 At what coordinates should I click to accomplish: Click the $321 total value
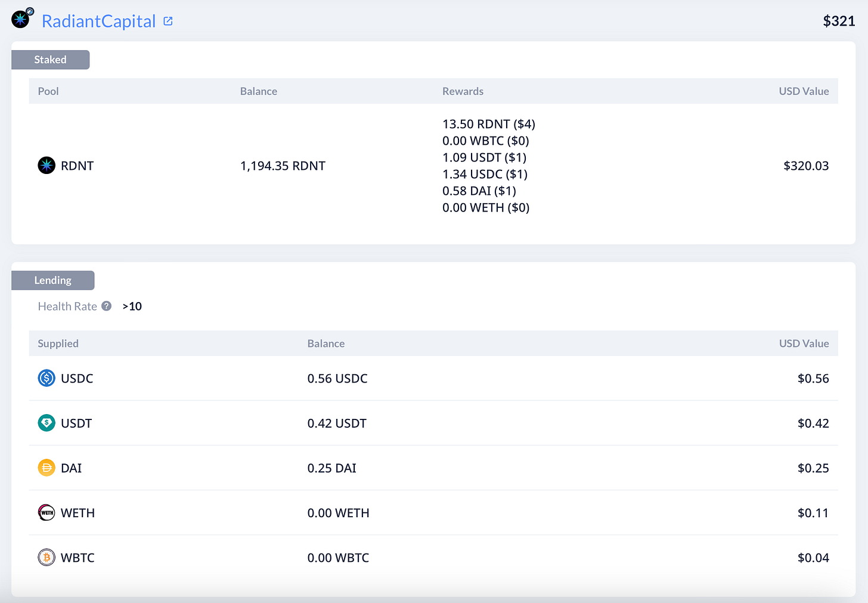tap(839, 21)
